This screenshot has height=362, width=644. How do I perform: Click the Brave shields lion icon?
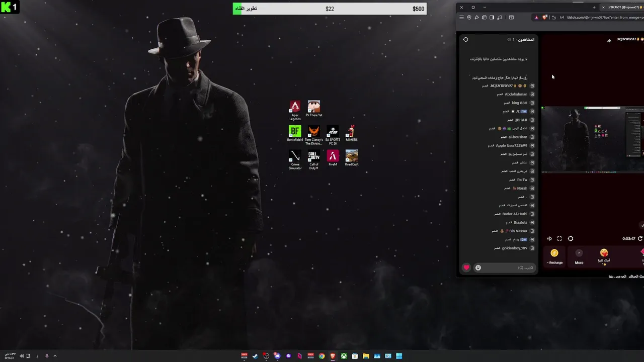544,18
